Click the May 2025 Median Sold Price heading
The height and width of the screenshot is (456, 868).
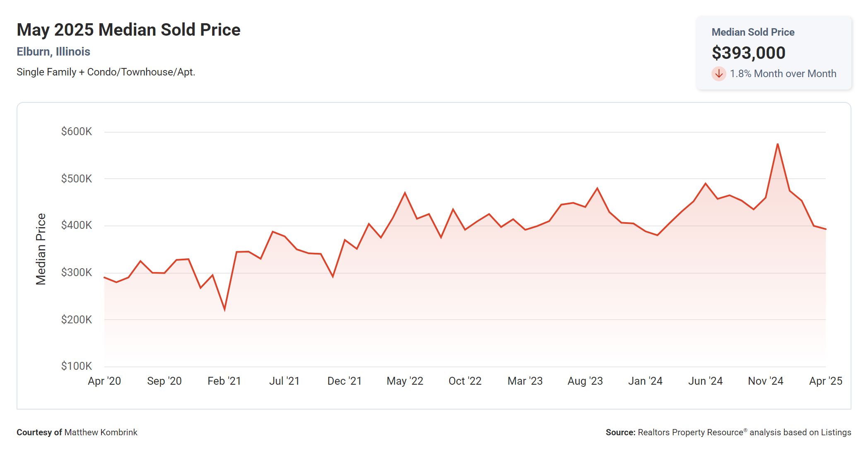point(128,30)
